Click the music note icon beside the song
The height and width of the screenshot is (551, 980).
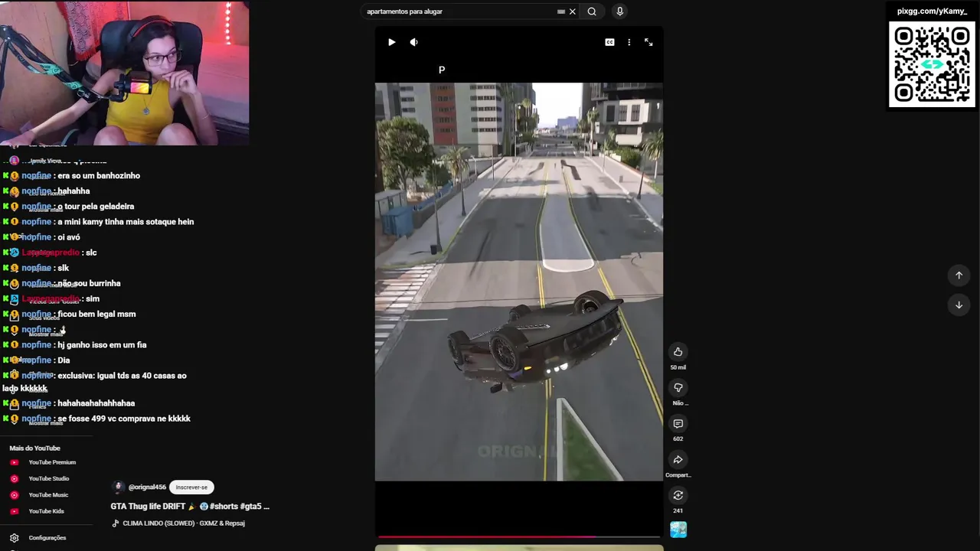(116, 523)
